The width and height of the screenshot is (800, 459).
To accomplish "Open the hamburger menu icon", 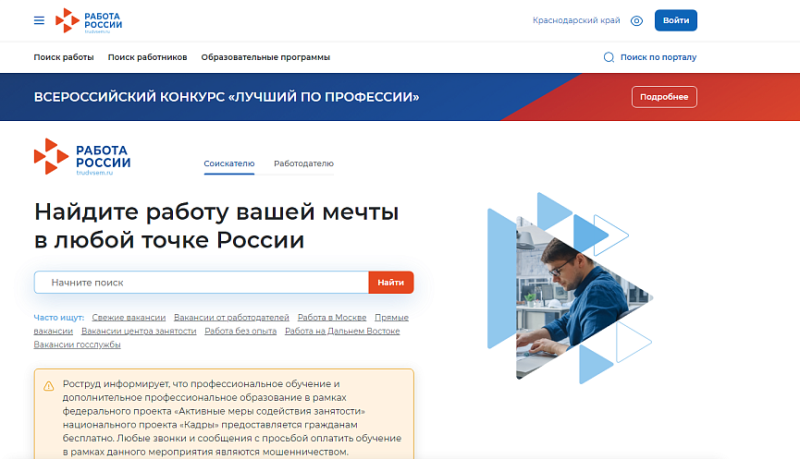I will 39,20.
